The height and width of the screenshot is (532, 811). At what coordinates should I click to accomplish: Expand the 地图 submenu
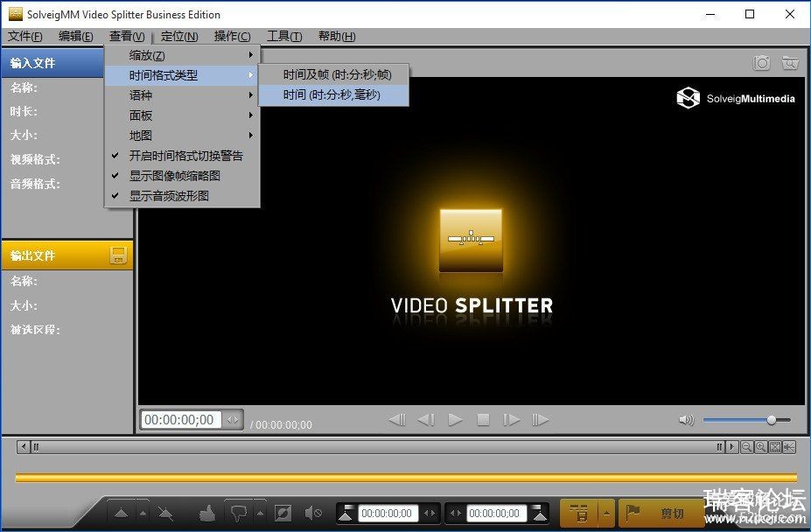(182, 136)
